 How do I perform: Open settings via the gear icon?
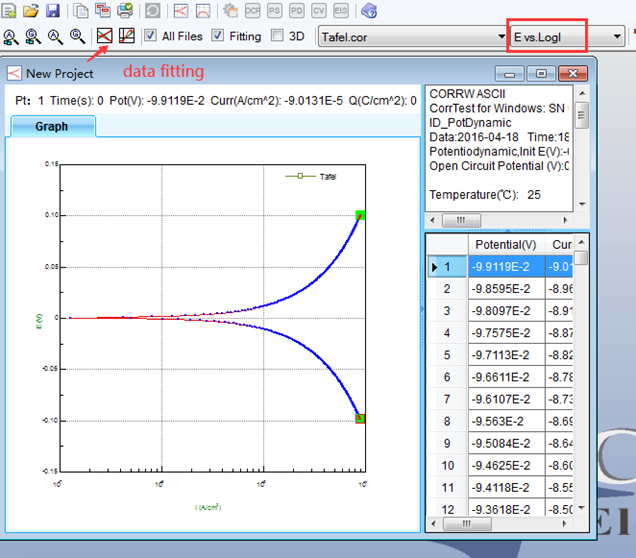[x=230, y=11]
